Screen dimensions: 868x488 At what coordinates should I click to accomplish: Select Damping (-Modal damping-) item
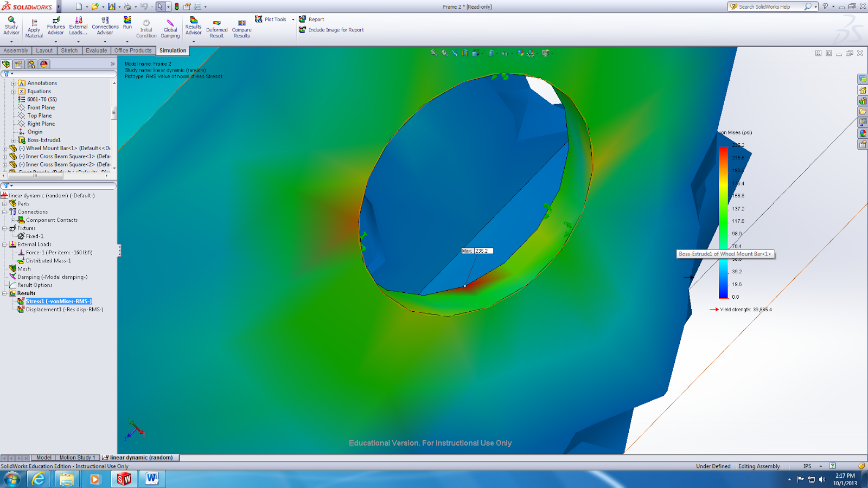52,277
